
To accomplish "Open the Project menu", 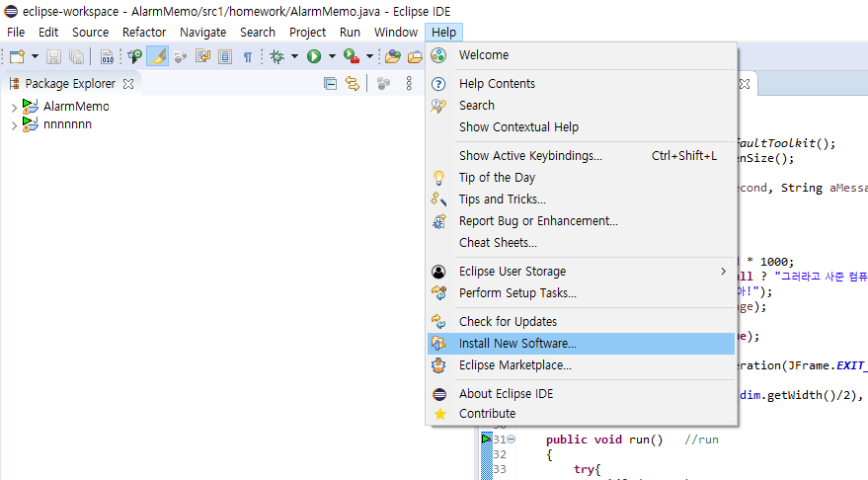I will [307, 33].
